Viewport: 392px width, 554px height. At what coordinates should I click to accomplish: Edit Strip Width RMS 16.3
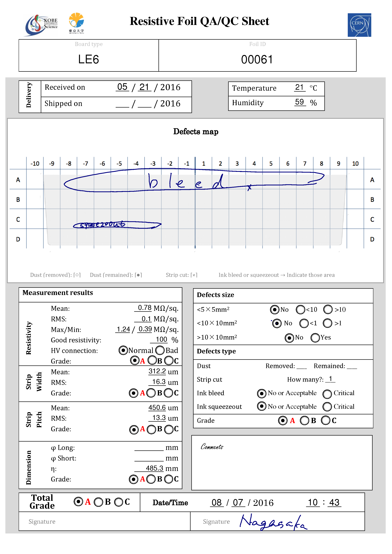click(x=157, y=382)
